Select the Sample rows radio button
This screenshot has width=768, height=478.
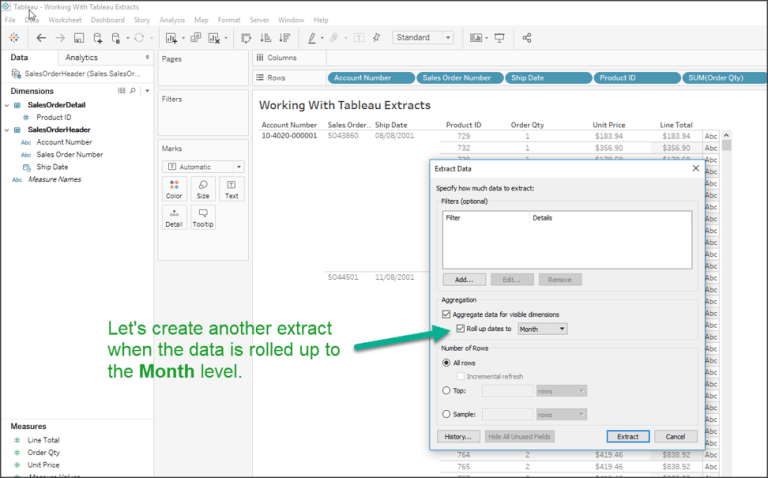[446, 414]
